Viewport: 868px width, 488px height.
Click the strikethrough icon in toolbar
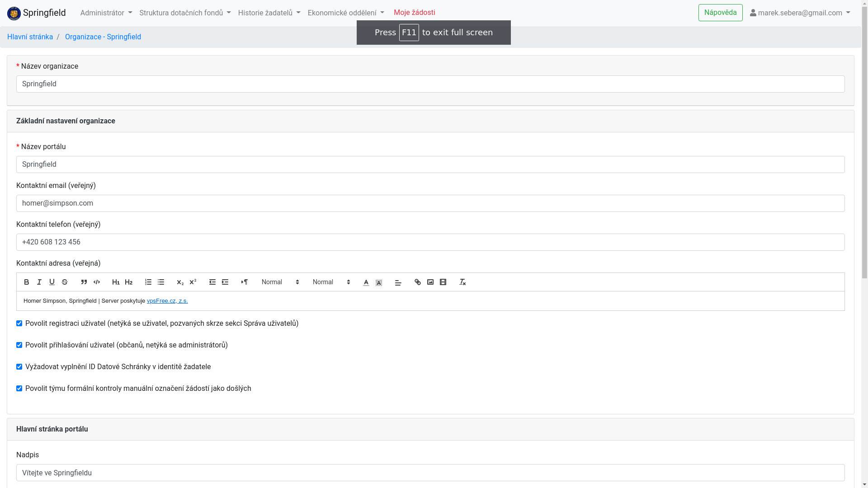coord(65,282)
